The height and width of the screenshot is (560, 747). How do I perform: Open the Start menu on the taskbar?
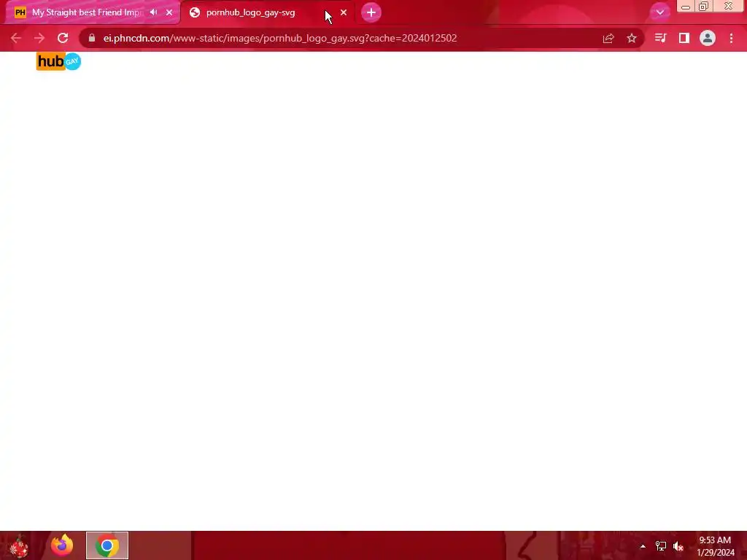click(x=19, y=545)
